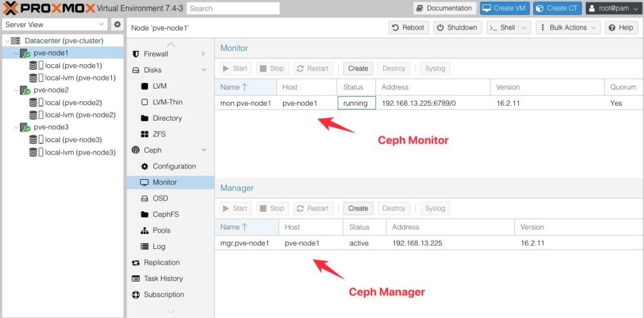Viewport: 644px width, 318px height.
Task: Open the Replication menu item
Action: (x=170, y=263)
